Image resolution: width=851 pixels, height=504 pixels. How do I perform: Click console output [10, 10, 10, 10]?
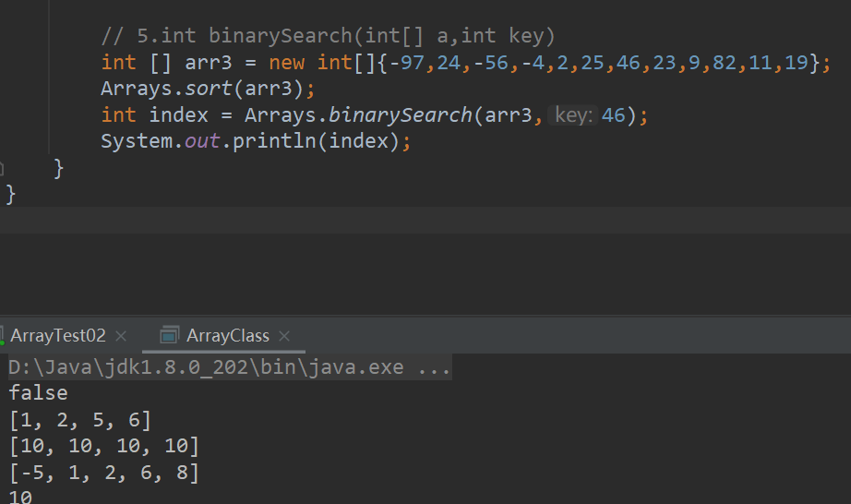click(103, 447)
